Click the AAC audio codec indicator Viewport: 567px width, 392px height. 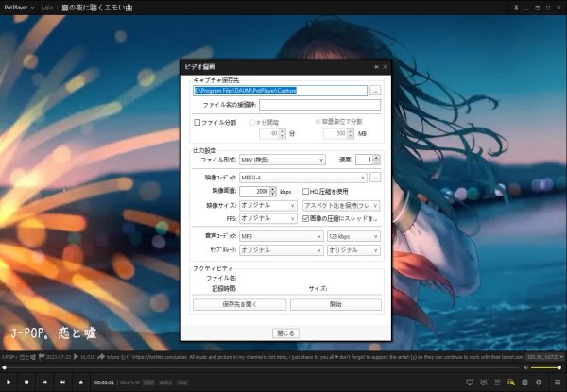coord(182,383)
